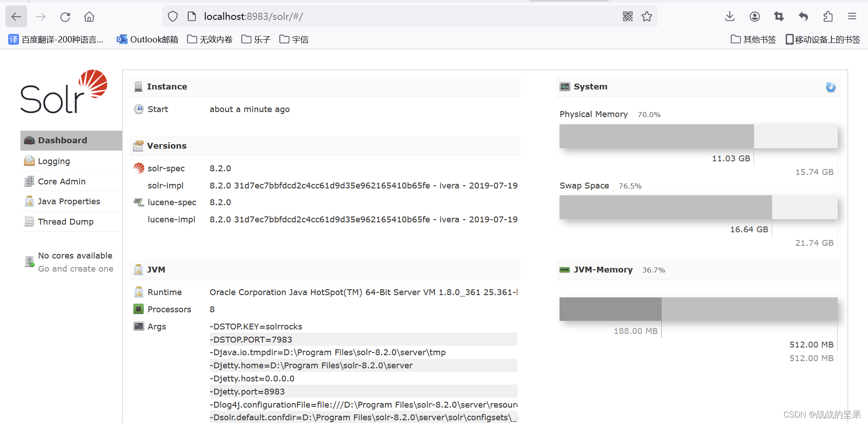The image size is (868, 423).
Task: Open the Firefox downloads icon
Action: (x=729, y=16)
